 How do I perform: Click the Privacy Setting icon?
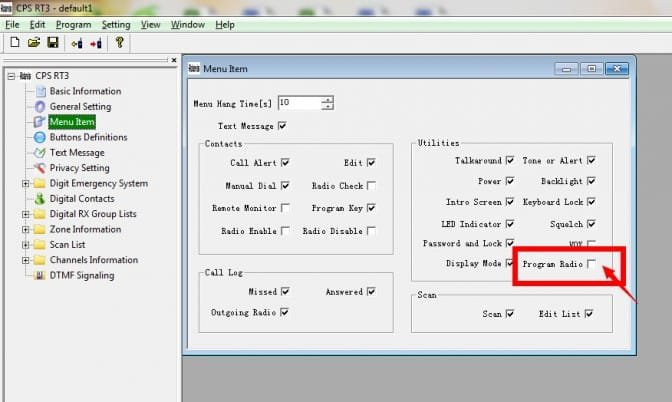tap(40, 168)
